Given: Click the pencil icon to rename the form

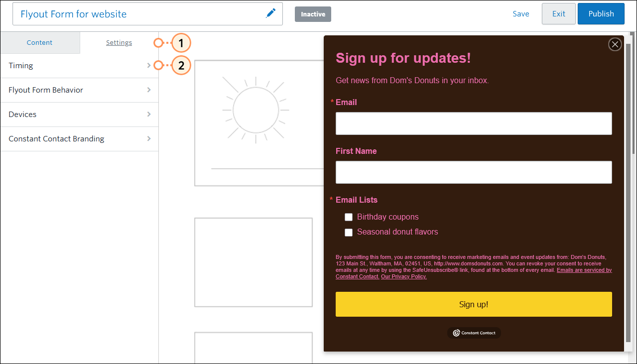Looking at the screenshot, I should (x=271, y=13).
